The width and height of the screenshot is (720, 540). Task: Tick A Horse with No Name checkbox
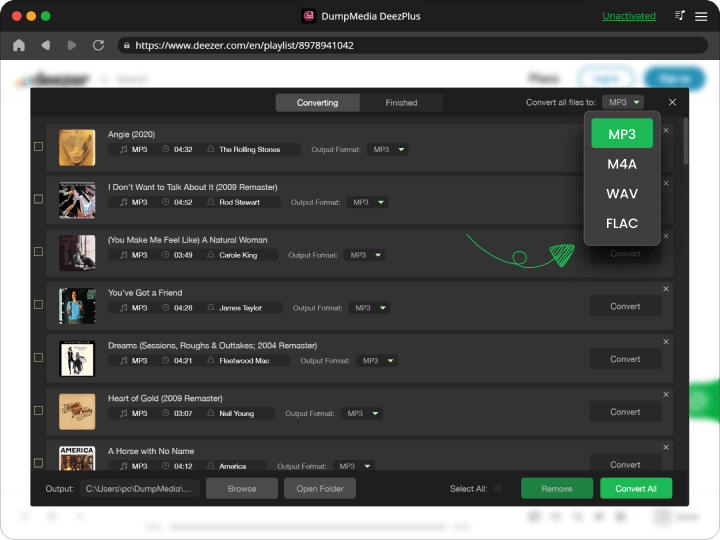(39, 463)
